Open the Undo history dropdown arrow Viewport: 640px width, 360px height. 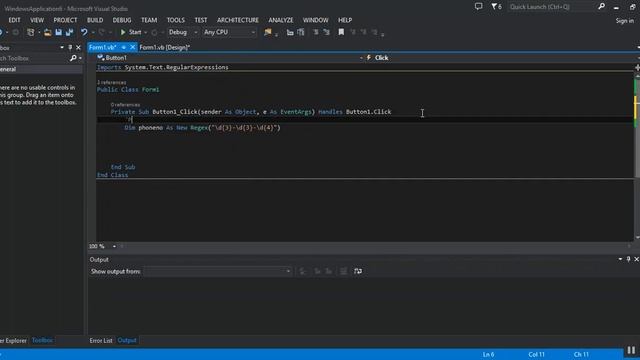pyautogui.click(x=93, y=32)
